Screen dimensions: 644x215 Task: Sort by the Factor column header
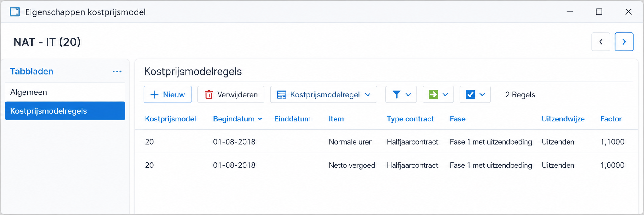pyautogui.click(x=611, y=119)
